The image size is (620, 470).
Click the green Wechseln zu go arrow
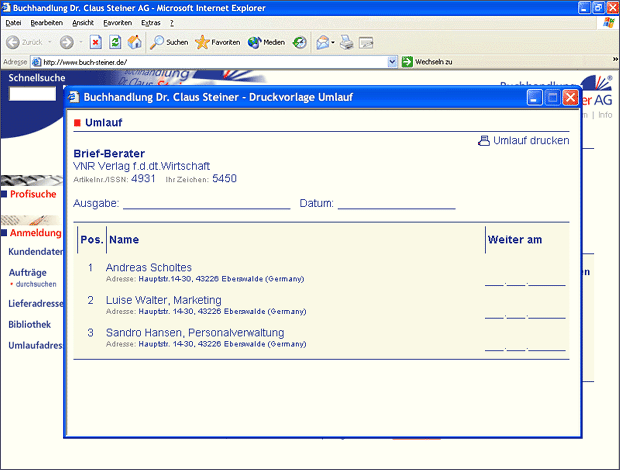tap(407, 62)
